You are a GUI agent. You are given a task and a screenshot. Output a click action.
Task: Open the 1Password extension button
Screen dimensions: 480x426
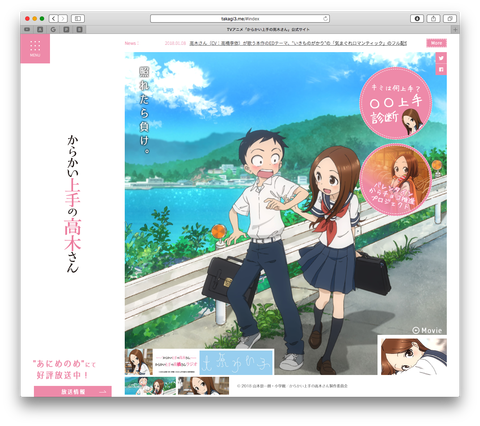tap(417, 19)
